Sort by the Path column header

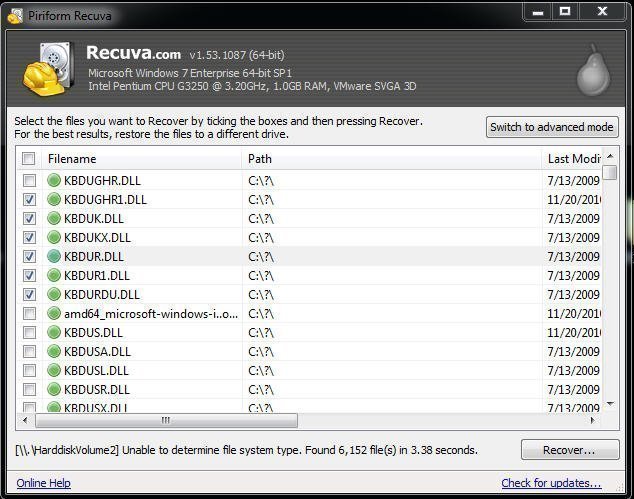click(x=392, y=159)
